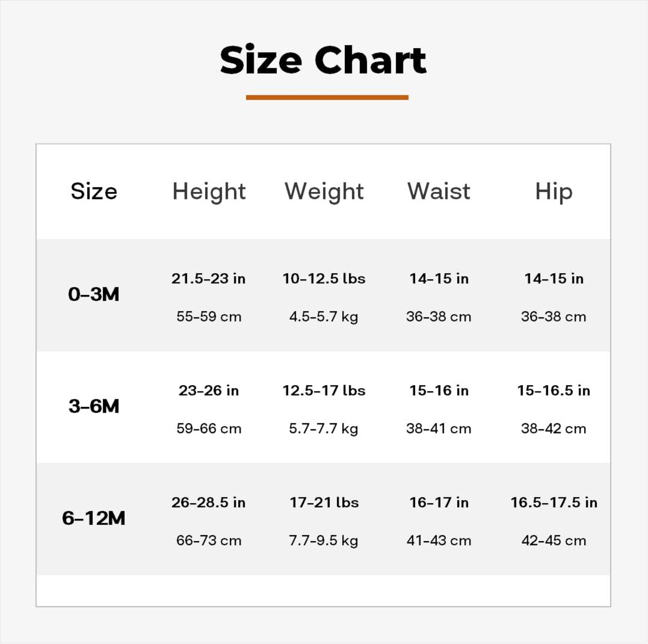Select the 7.7–9.5 kg weight value

pos(324,540)
